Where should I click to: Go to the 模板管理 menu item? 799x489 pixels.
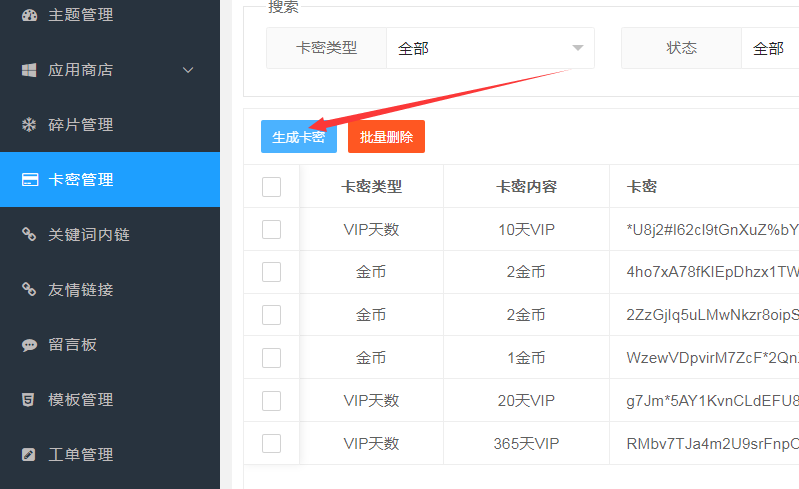81,400
